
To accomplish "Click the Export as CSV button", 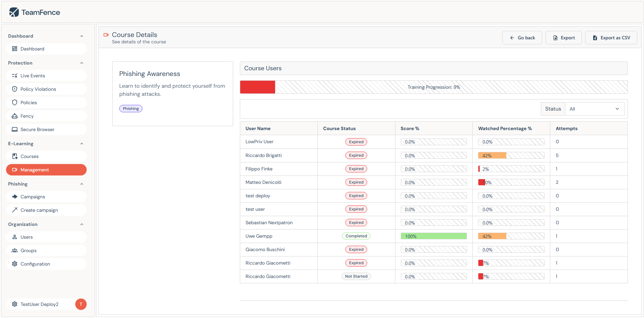I will click(611, 38).
